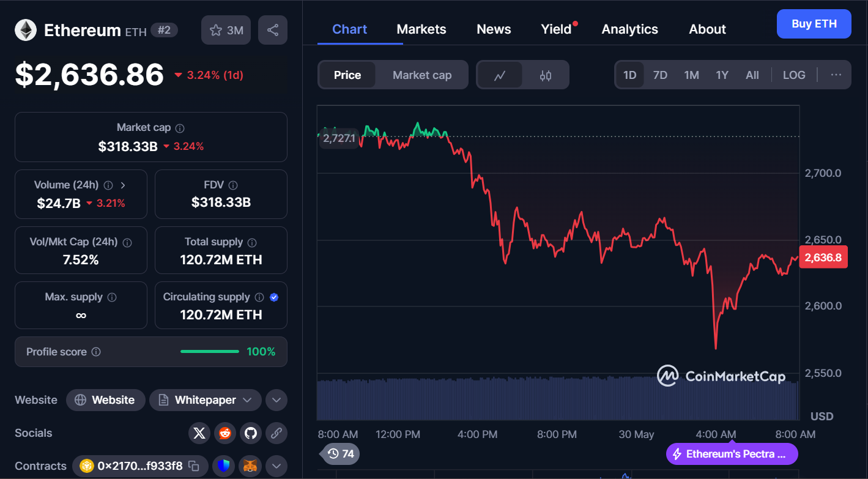
Task: Click the MetaMask fox icon
Action: (250, 466)
